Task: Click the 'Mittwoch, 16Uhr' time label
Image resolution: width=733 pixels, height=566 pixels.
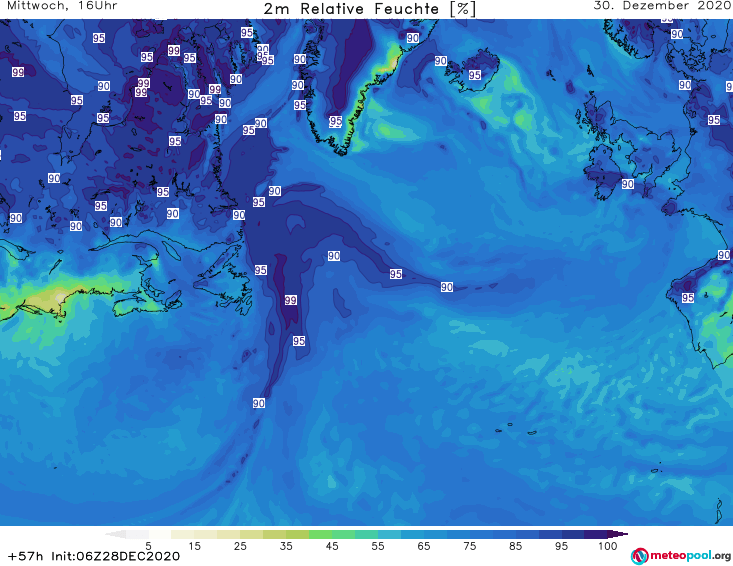Action: 62,6
